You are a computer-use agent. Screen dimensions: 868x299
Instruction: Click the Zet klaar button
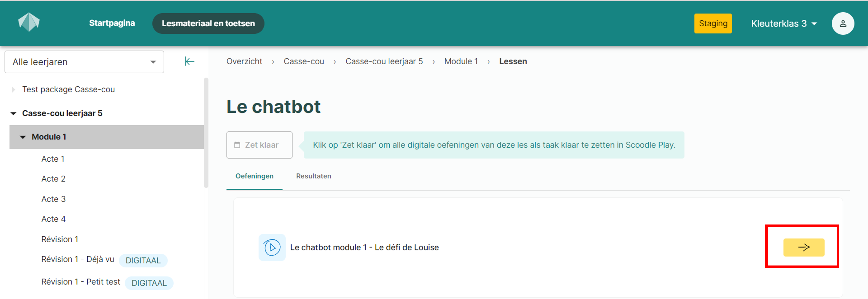(x=259, y=145)
